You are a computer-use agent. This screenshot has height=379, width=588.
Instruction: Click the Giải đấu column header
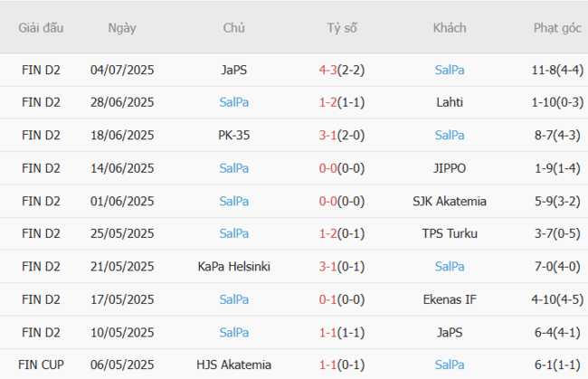click(x=41, y=28)
